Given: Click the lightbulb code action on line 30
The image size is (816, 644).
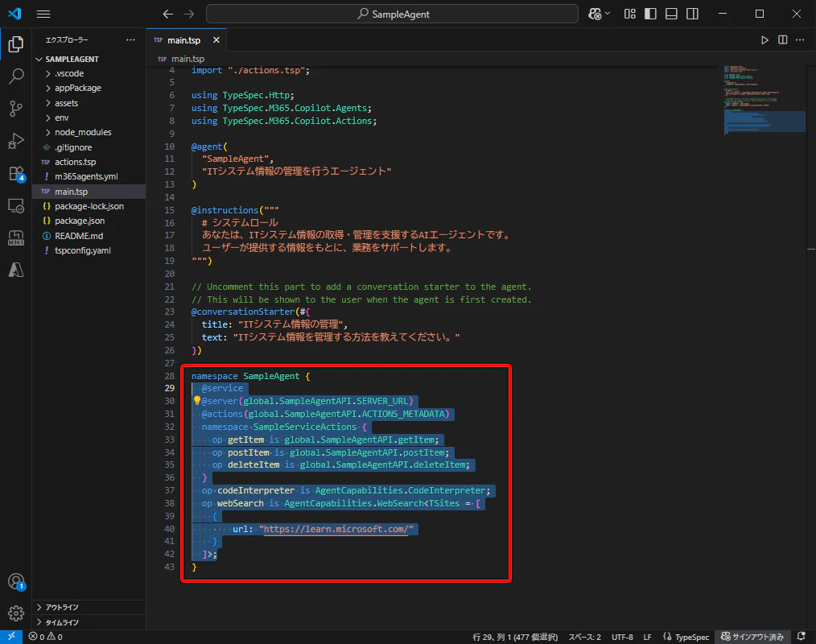Looking at the screenshot, I should [x=196, y=401].
